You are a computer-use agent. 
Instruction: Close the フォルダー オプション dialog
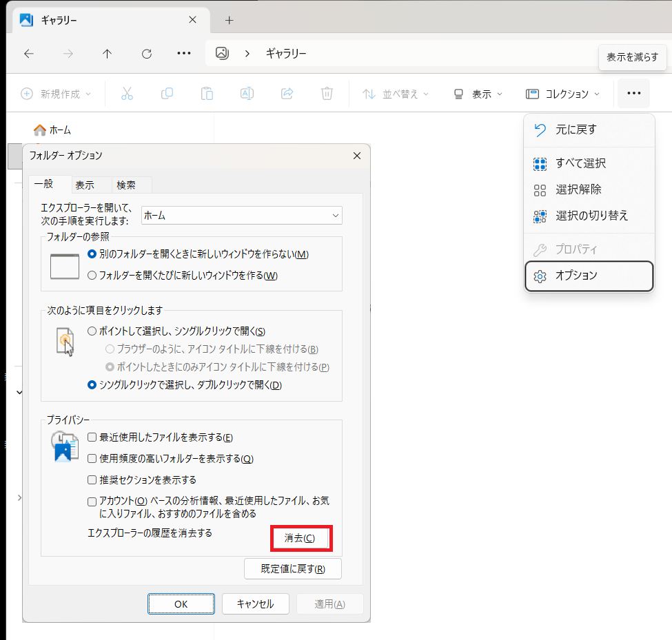pyautogui.click(x=357, y=156)
